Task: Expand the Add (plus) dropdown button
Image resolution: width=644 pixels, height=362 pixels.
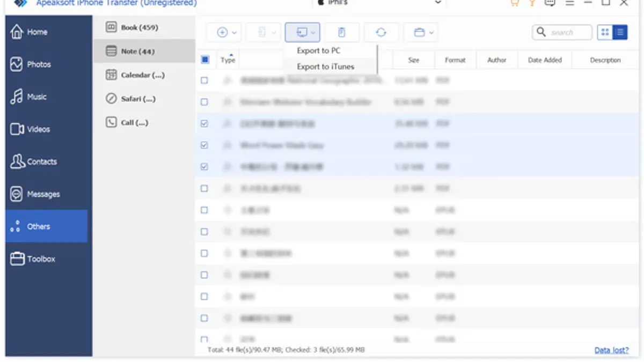Action: pos(224,33)
